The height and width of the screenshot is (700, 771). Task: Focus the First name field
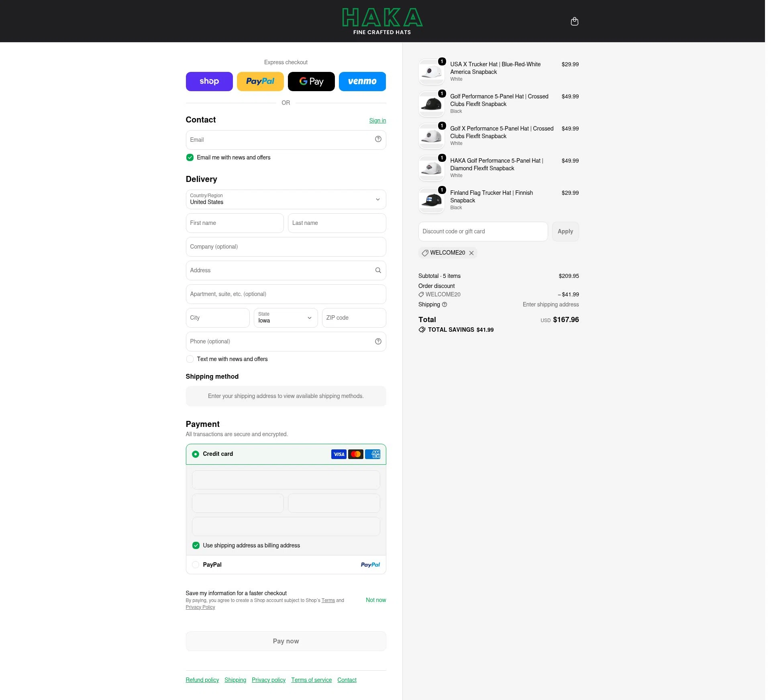[235, 223]
